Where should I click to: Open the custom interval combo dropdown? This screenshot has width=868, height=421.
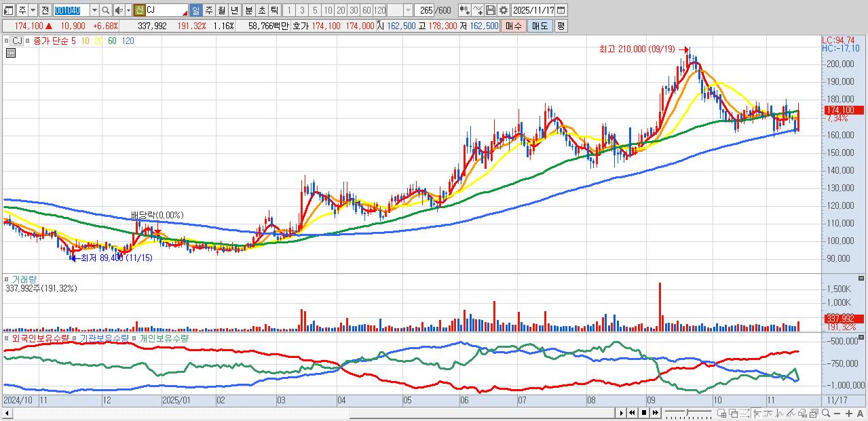pyautogui.click(x=408, y=10)
